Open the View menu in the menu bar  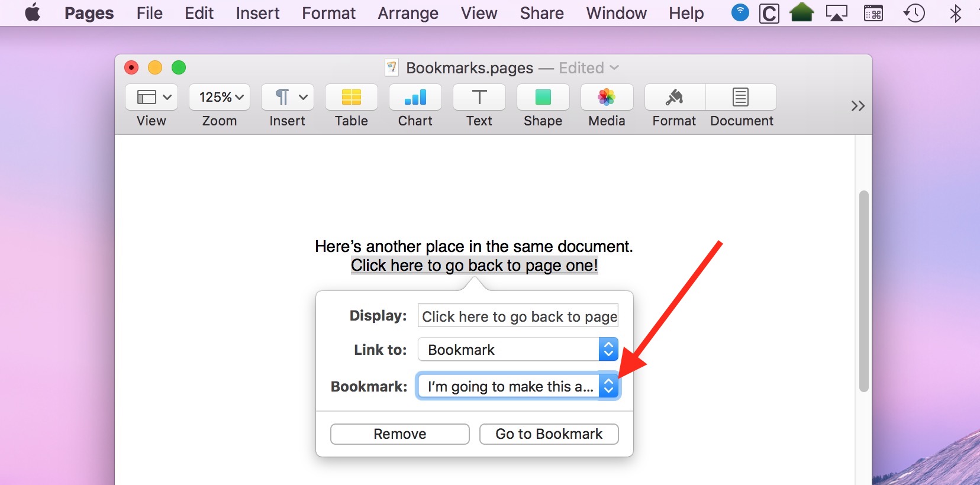tap(479, 13)
